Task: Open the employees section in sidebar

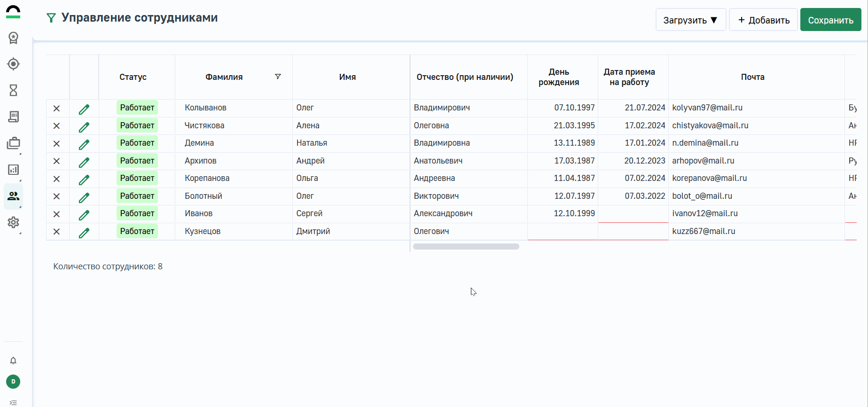Action: pos(14,196)
